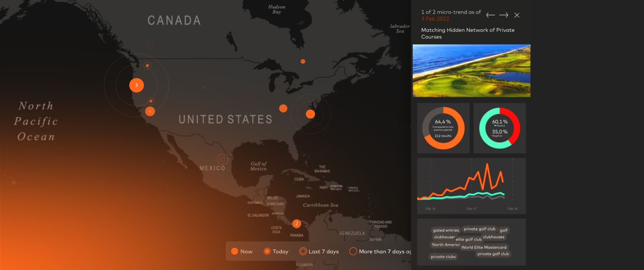The width and height of the screenshot is (644, 270).
Task: Close the micro-trend details panel
Action: [x=517, y=15]
